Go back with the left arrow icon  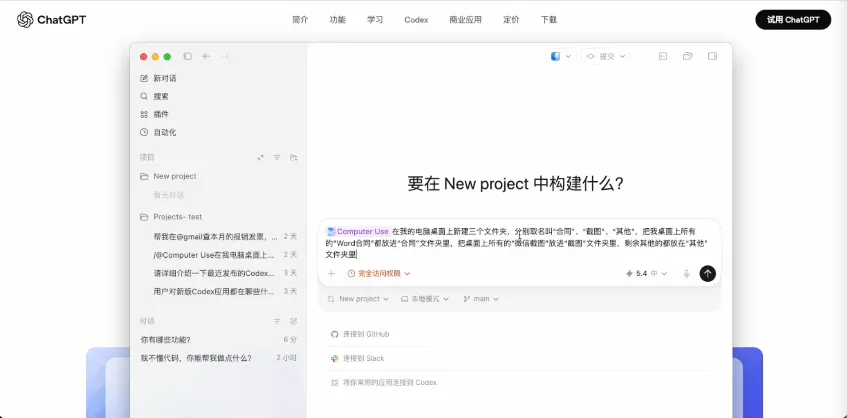point(206,56)
